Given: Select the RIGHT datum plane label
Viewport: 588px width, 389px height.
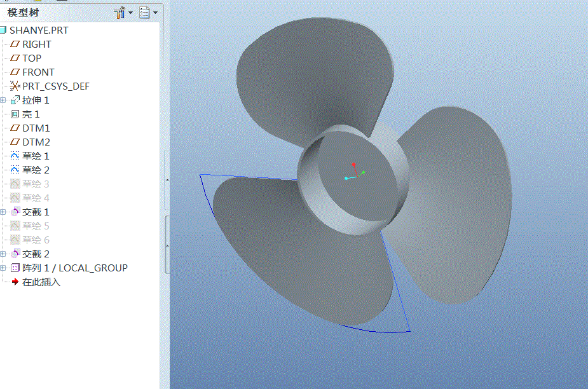Looking at the screenshot, I should click(x=37, y=44).
